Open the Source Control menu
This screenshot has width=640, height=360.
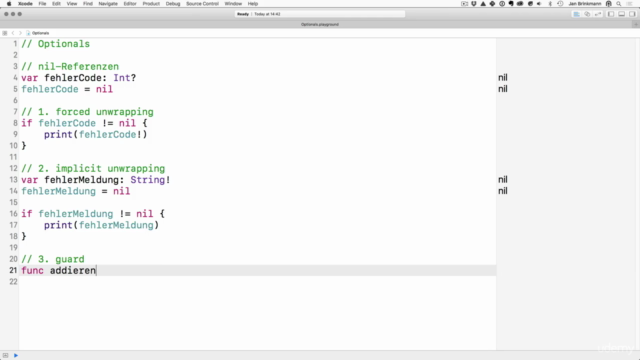pos(202,4)
